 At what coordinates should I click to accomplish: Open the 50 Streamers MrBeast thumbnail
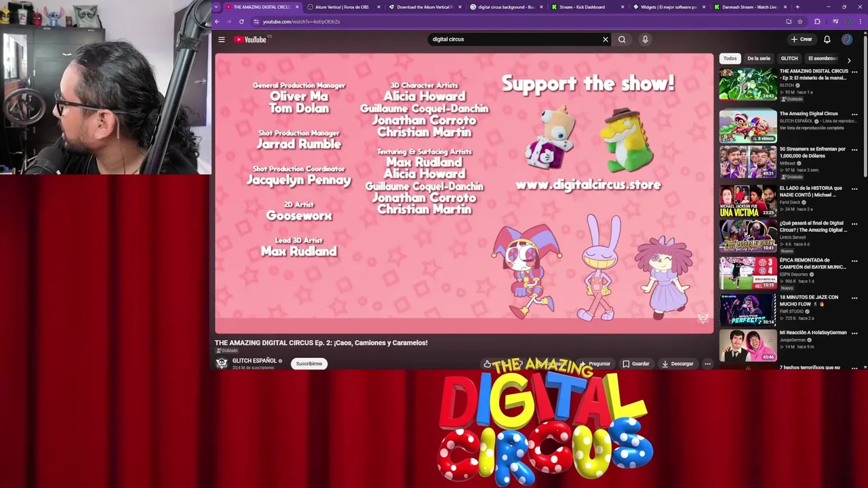pyautogui.click(x=748, y=163)
